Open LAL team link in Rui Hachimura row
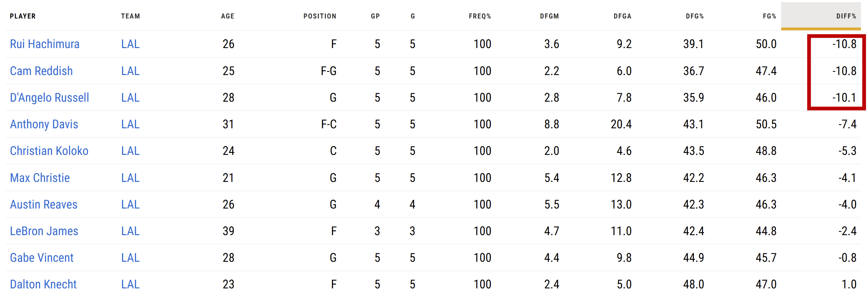Screen dimensions: 868x298 point(130,44)
